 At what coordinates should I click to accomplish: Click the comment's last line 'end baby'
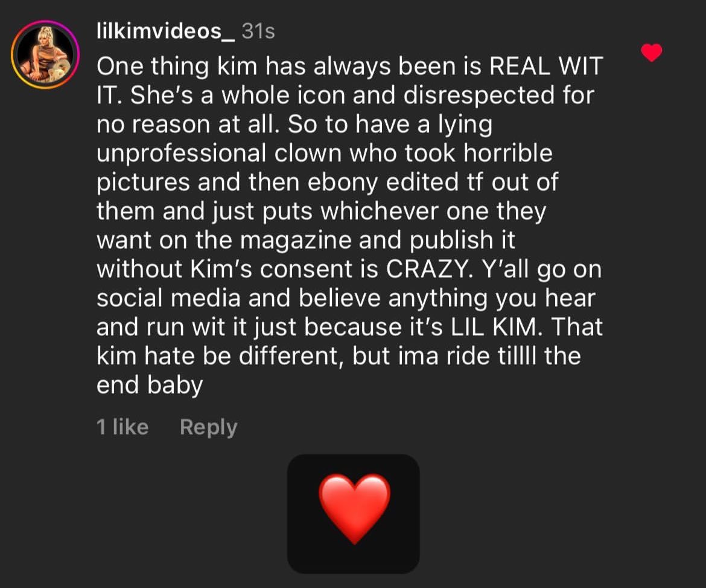coord(150,386)
